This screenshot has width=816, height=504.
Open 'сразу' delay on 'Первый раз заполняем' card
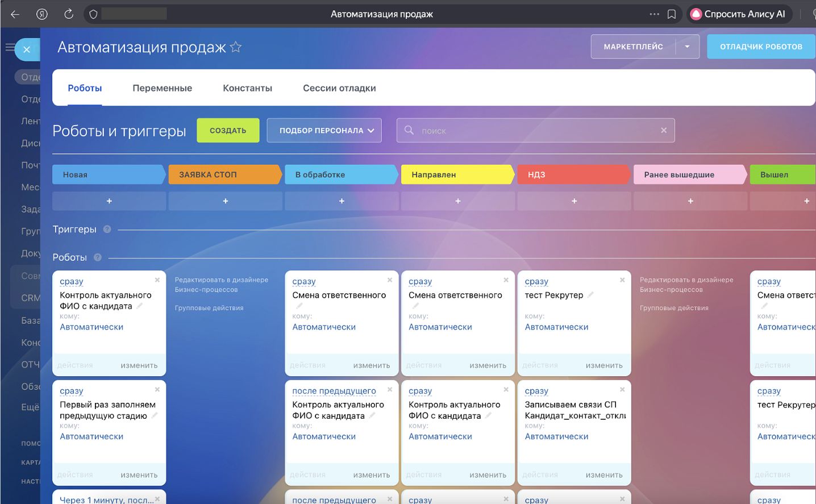click(72, 391)
